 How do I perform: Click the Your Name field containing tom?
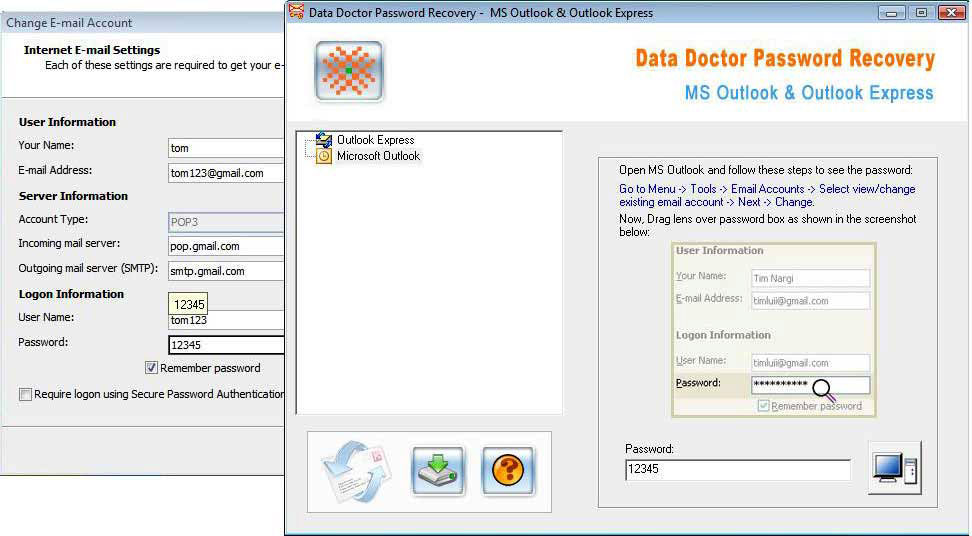click(226, 148)
